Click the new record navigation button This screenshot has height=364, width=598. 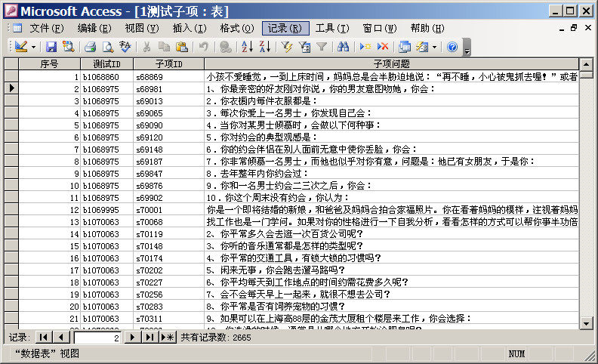click(168, 338)
